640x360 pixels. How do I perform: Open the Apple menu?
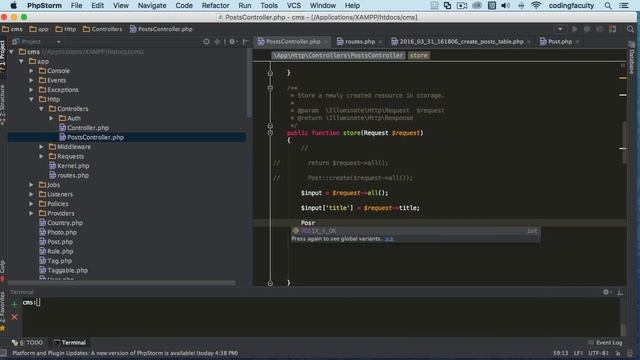tap(13, 5)
